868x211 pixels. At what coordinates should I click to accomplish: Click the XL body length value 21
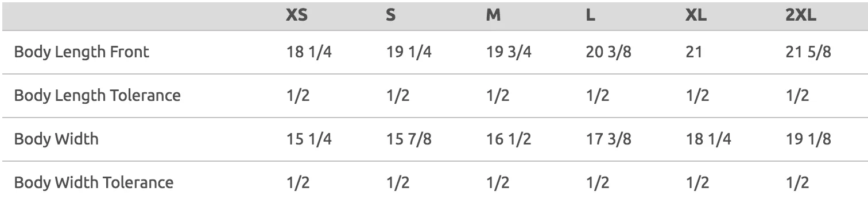(693, 52)
